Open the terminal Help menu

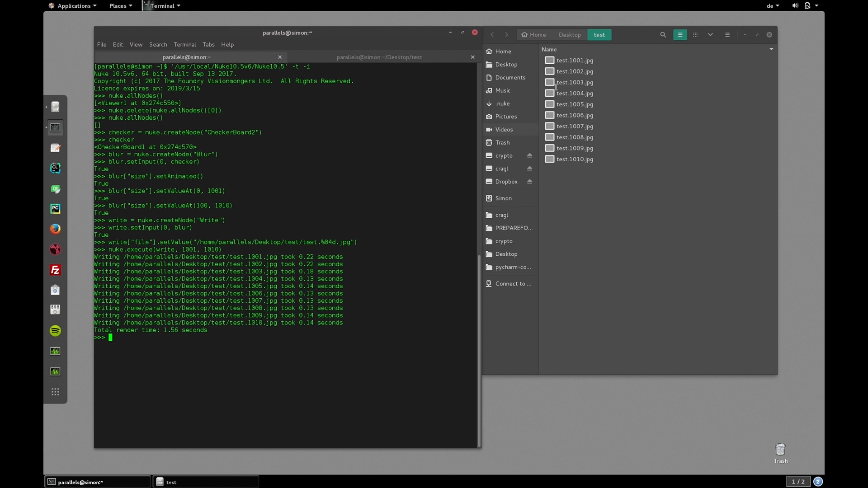(227, 44)
